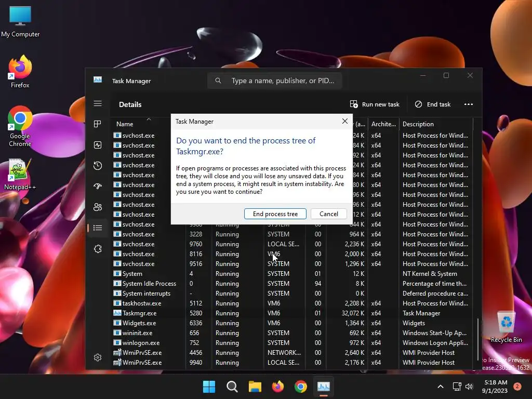532x399 pixels.
Task: Show hidden system tray icons
Action: (x=441, y=387)
